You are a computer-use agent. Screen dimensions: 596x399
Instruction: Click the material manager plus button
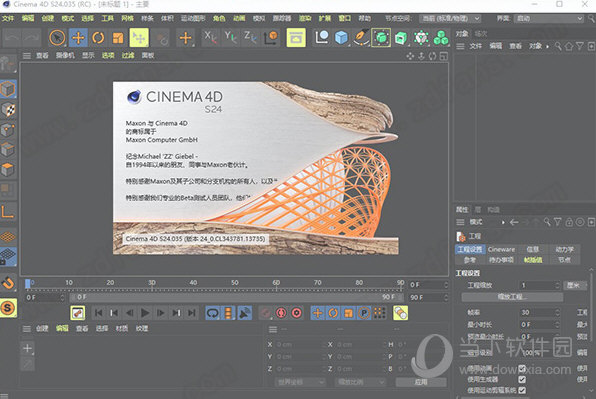(x=27, y=348)
